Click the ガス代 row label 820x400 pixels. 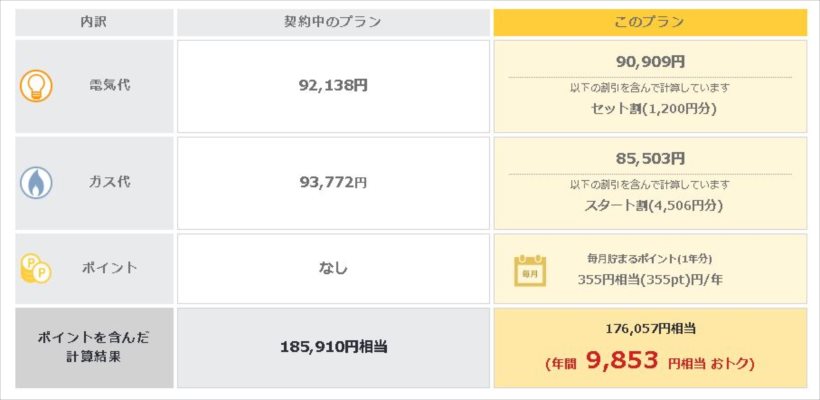click(109, 182)
